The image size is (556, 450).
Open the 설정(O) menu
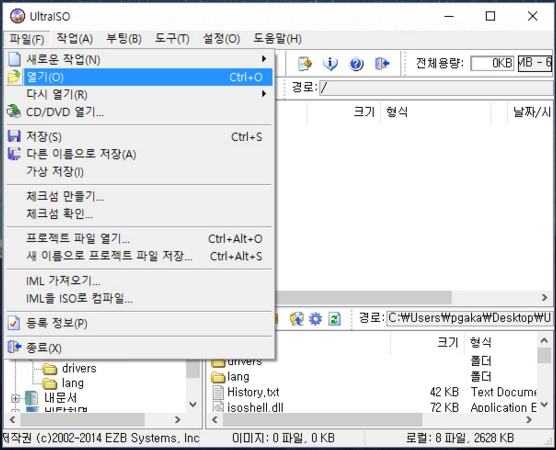click(221, 39)
